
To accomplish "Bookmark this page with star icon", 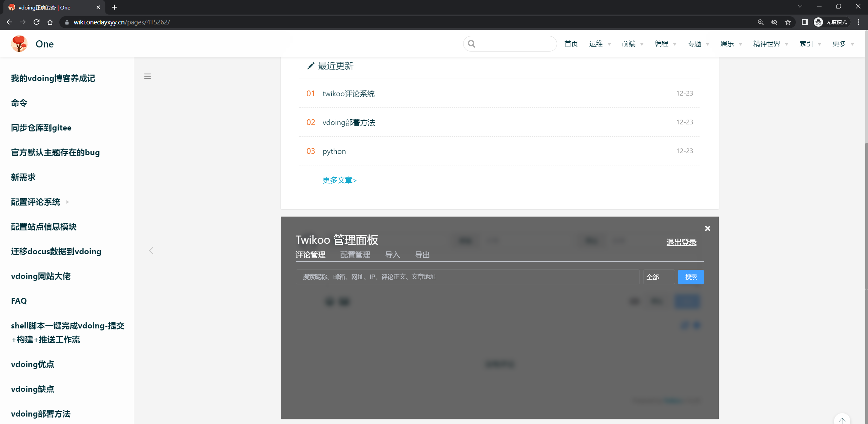I will (788, 22).
